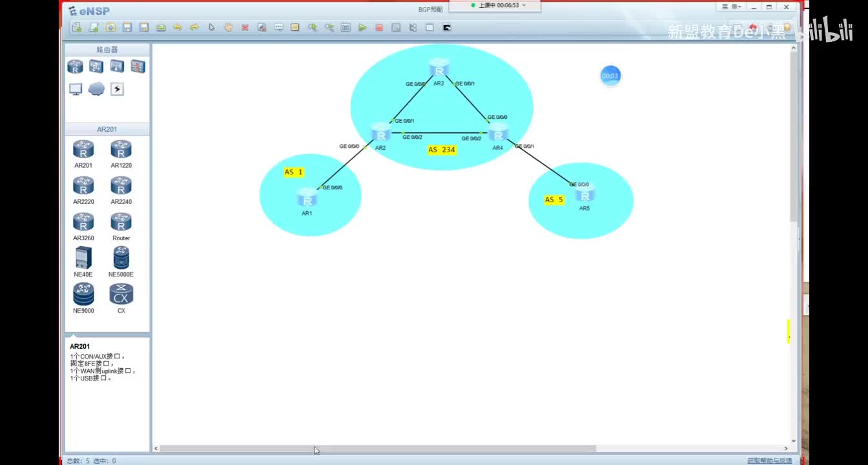Reset canvas zoom to actual size
Screen dimensions: 868x465
coord(346,27)
